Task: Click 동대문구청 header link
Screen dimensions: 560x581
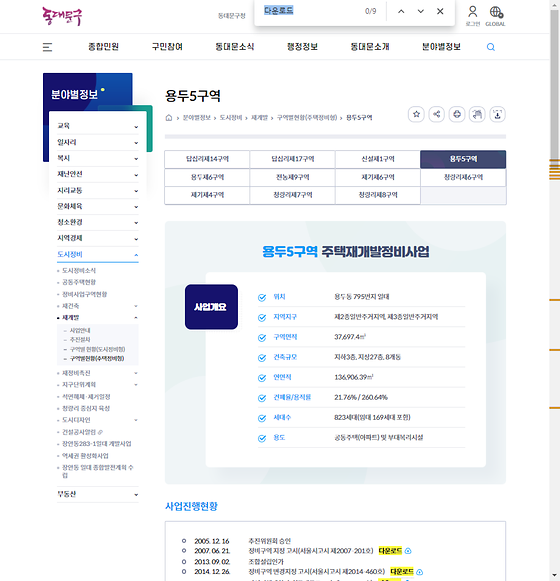Action: (232, 16)
